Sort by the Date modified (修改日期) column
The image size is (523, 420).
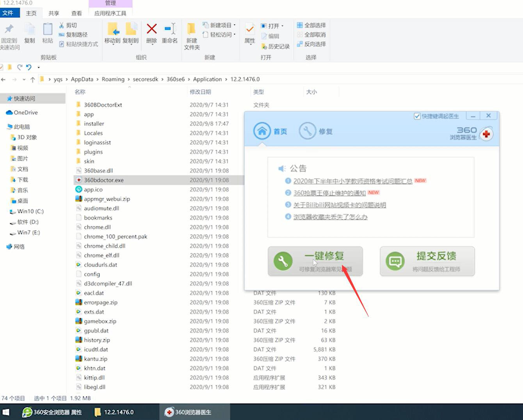[200, 92]
